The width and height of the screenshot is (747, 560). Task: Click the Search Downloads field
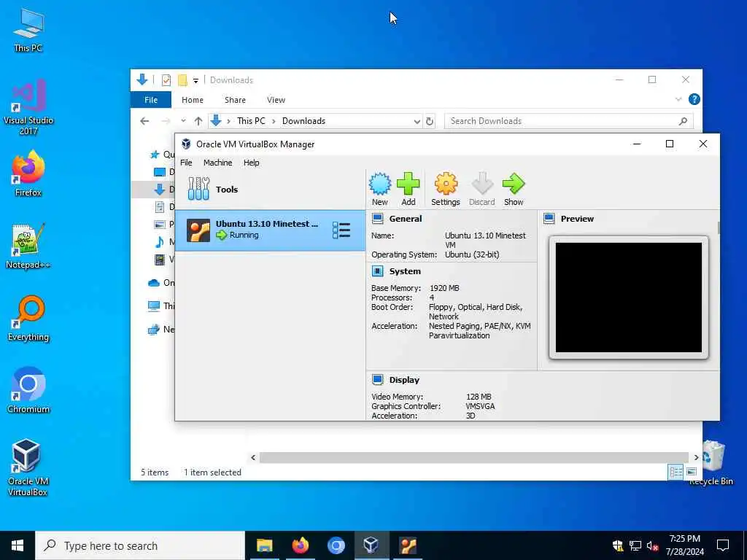pos(568,121)
